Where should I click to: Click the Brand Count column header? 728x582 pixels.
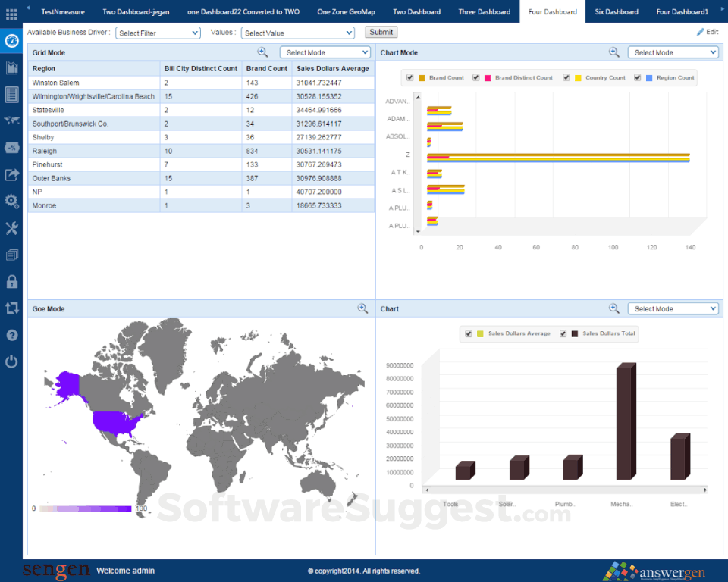(x=267, y=69)
